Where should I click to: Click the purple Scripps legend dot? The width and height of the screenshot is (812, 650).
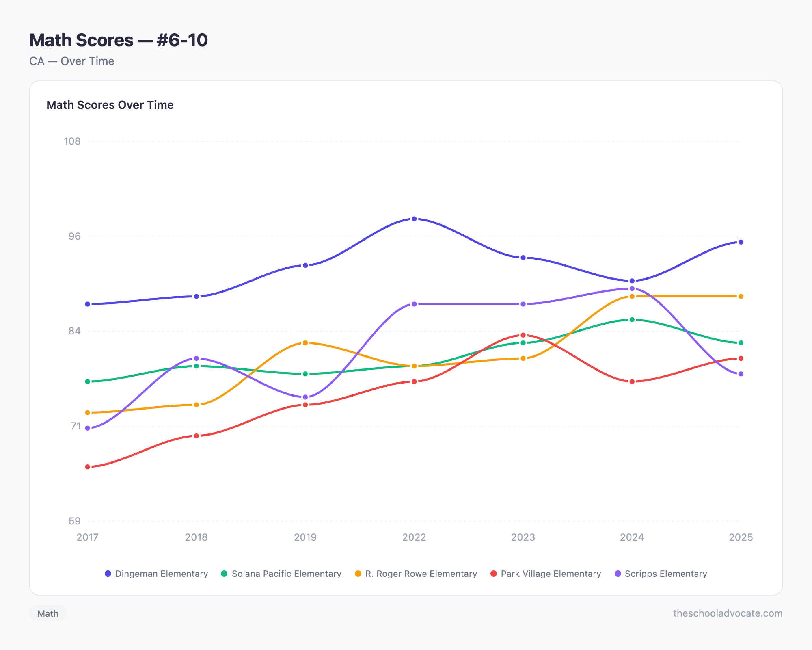[618, 574]
